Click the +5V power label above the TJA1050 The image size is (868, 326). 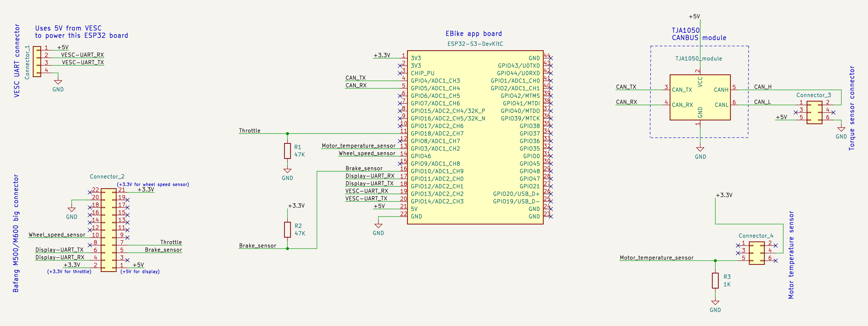click(x=694, y=17)
